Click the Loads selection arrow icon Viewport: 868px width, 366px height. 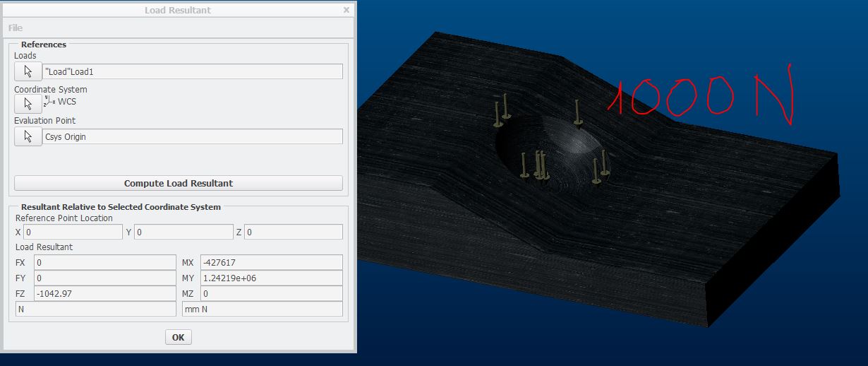coord(28,71)
